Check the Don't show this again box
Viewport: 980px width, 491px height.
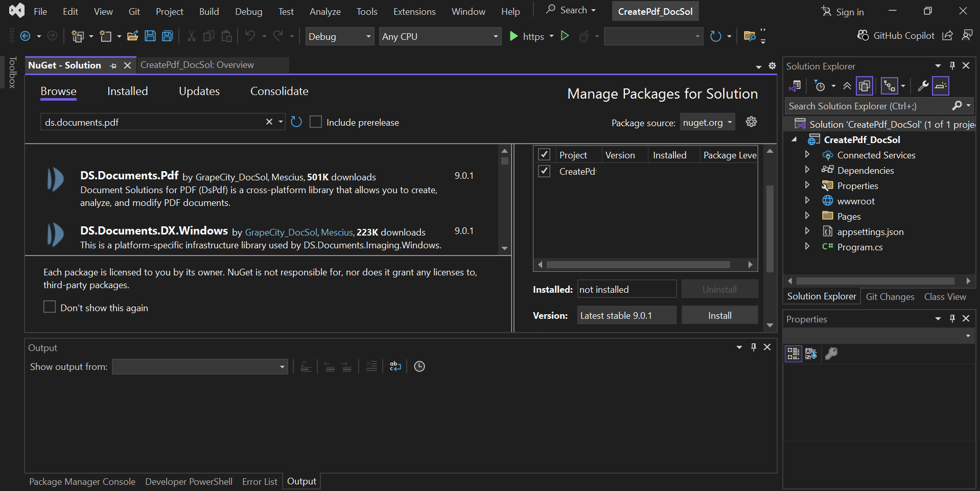pyautogui.click(x=49, y=307)
